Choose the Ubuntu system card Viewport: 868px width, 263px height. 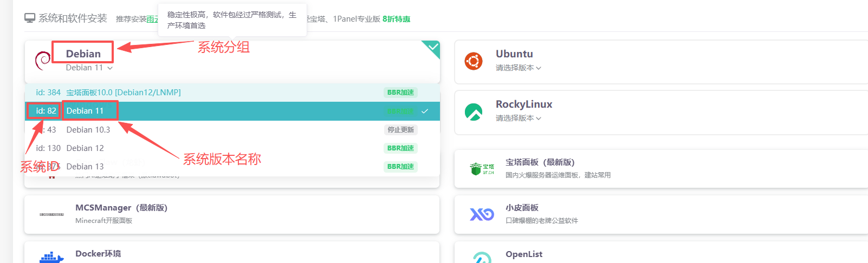point(661,62)
